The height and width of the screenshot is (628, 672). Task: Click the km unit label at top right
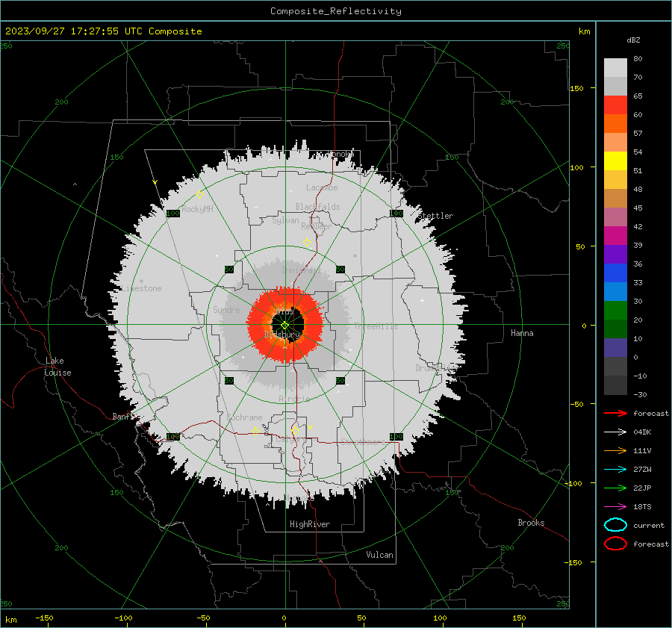pyautogui.click(x=584, y=31)
